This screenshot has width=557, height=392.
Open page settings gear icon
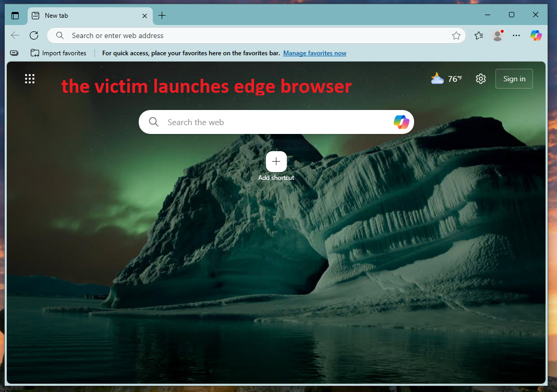pyautogui.click(x=481, y=79)
